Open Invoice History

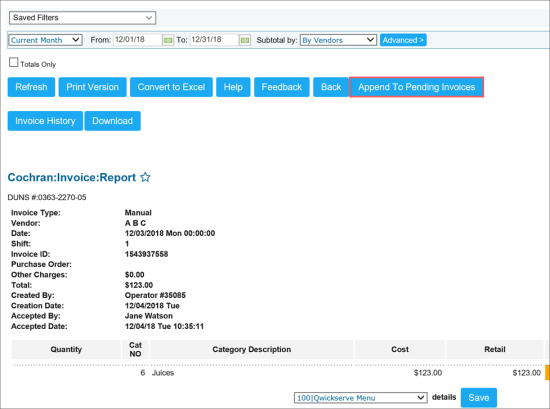click(x=45, y=121)
